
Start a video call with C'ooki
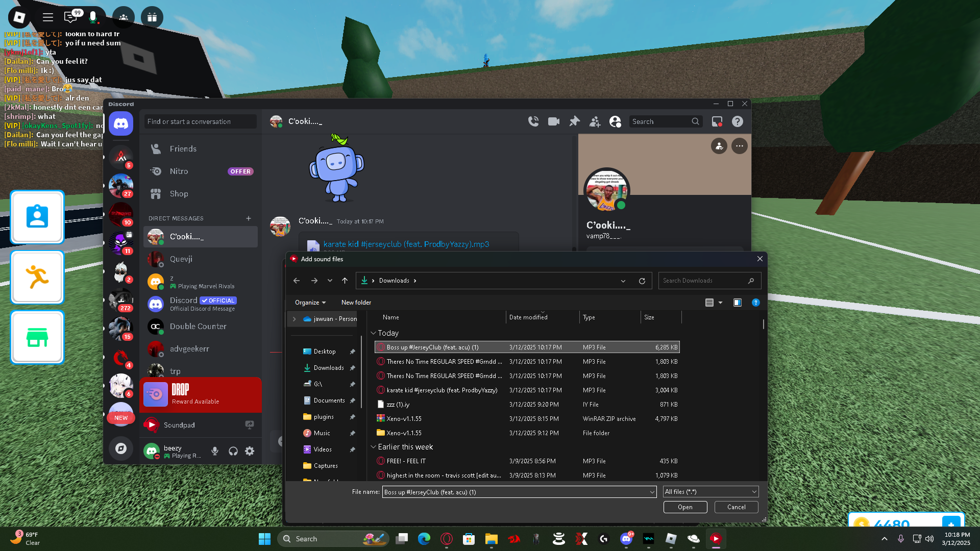553,121
